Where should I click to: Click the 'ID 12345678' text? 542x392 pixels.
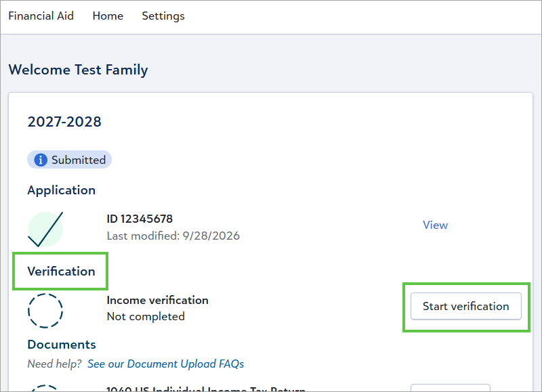pyautogui.click(x=140, y=219)
